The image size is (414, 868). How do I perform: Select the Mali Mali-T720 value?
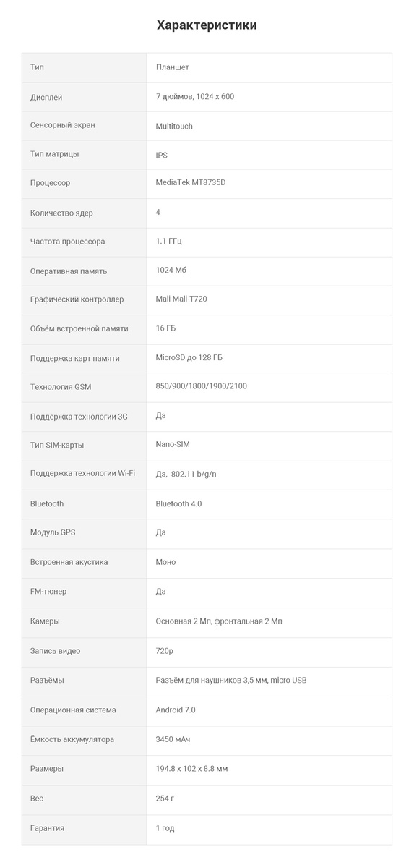point(181,299)
